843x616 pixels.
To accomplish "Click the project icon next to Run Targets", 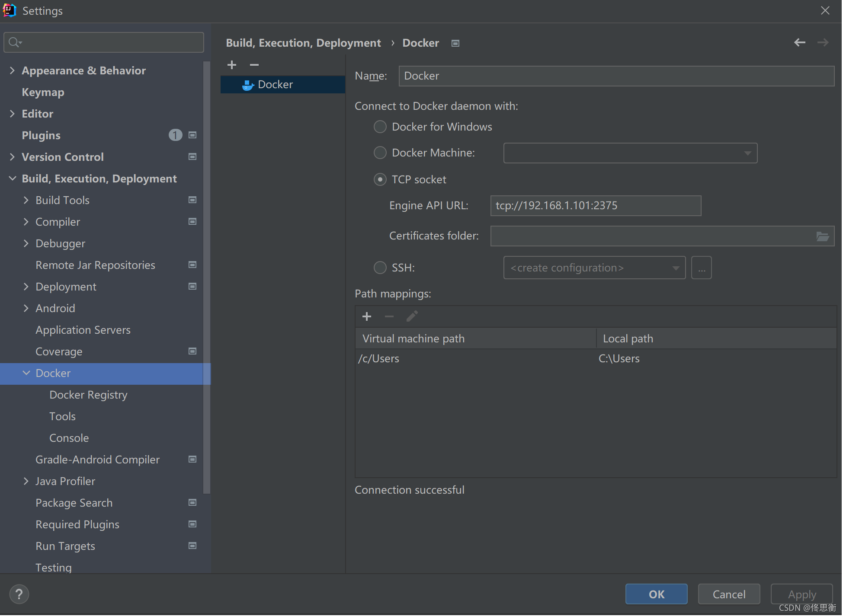I will click(192, 546).
